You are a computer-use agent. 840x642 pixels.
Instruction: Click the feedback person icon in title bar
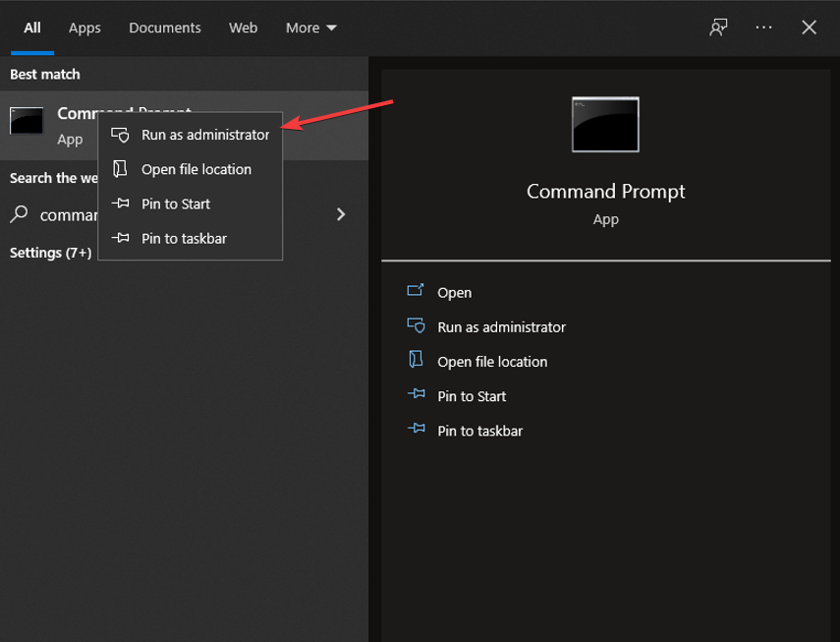(717, 28)
